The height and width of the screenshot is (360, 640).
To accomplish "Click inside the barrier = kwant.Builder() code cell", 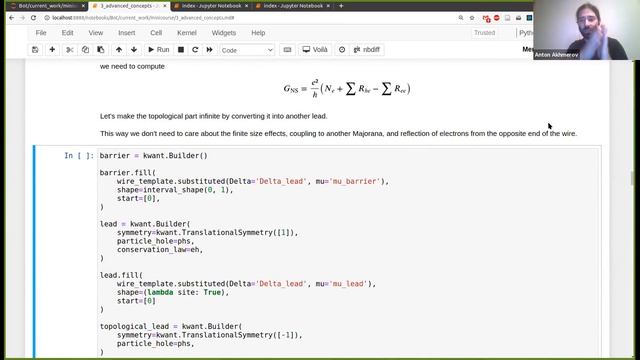I will click(348, 253).
